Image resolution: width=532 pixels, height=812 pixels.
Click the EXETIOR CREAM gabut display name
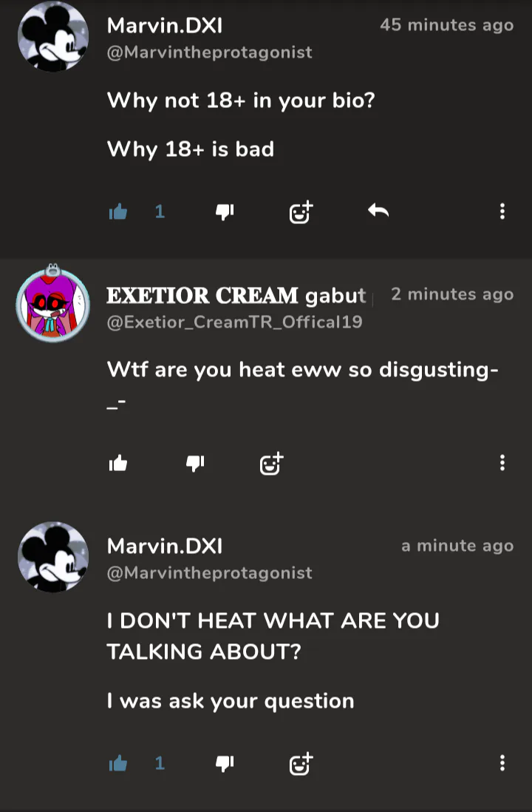[236, 296]
